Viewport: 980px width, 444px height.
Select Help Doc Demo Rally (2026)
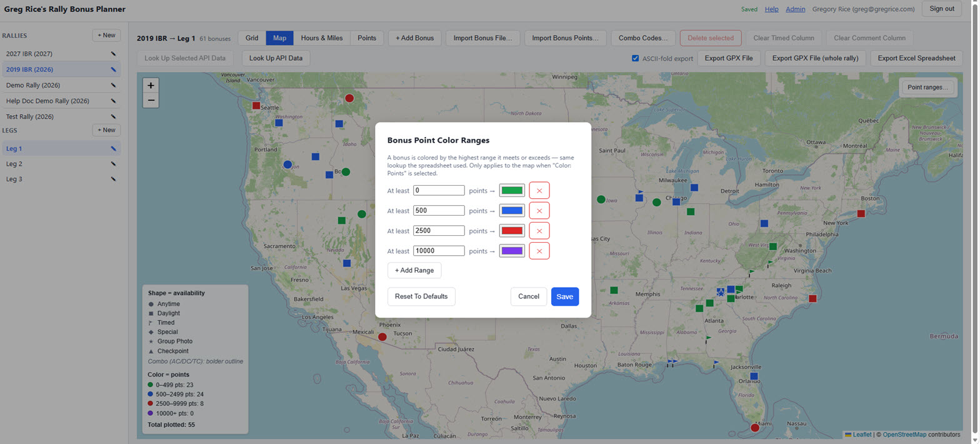(x=61, y=101)
